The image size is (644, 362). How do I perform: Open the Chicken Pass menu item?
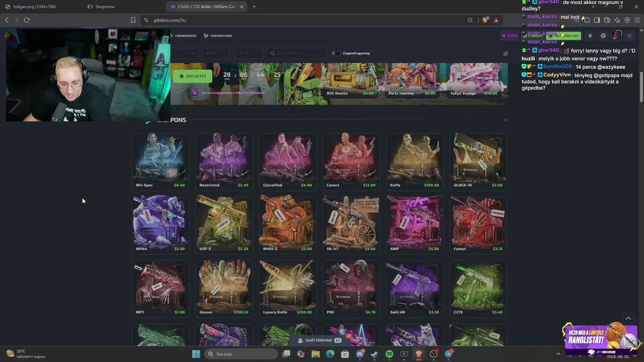tap(218, 36)
